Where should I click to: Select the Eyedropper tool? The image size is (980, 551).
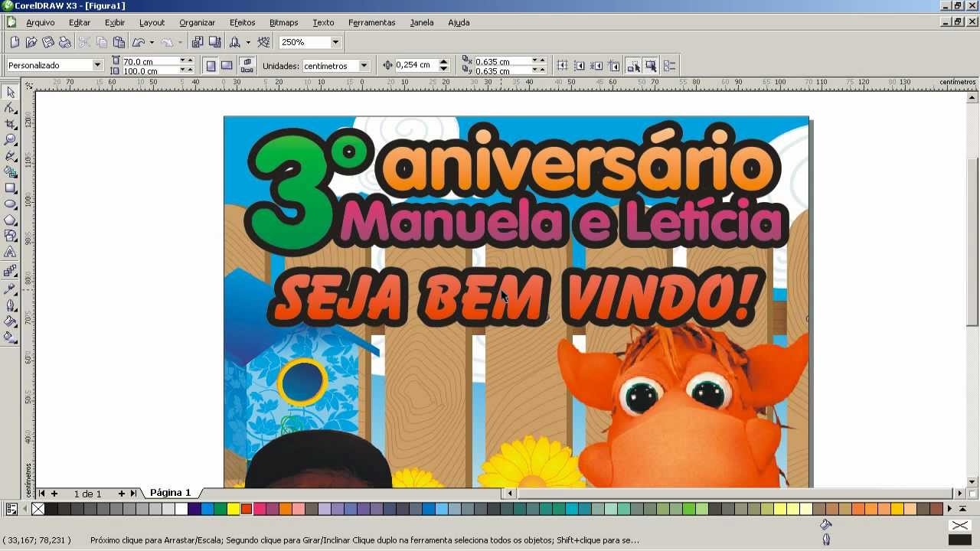10,289
